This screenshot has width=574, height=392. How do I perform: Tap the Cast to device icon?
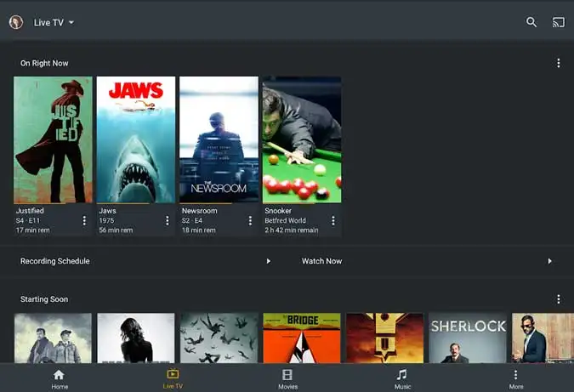[558, 22]
